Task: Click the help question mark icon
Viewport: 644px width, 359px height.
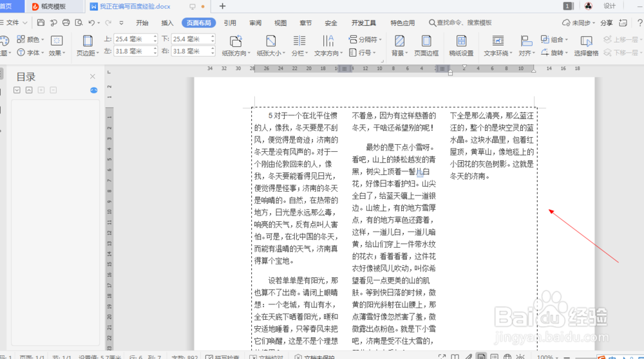Action: click(x=640, y=23)
